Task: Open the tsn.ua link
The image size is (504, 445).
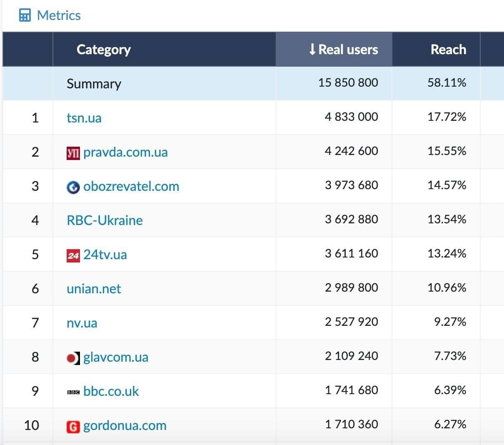Action: pos(84,118)
